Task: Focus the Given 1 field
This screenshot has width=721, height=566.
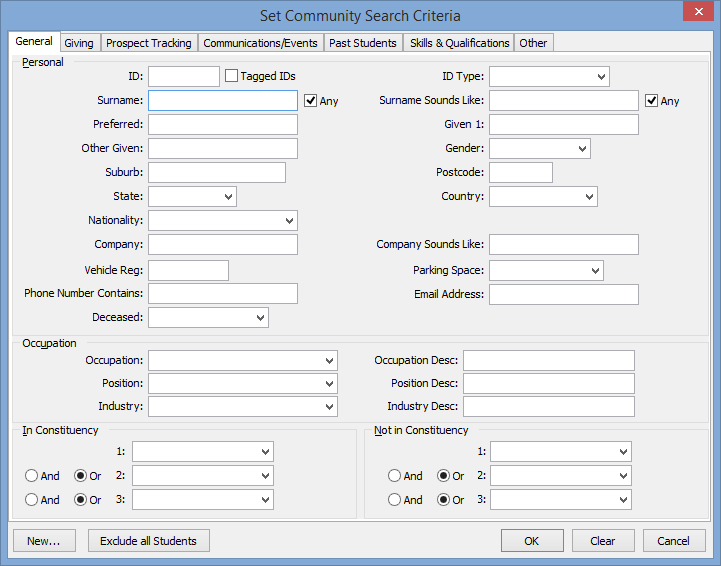Action: 564,125
